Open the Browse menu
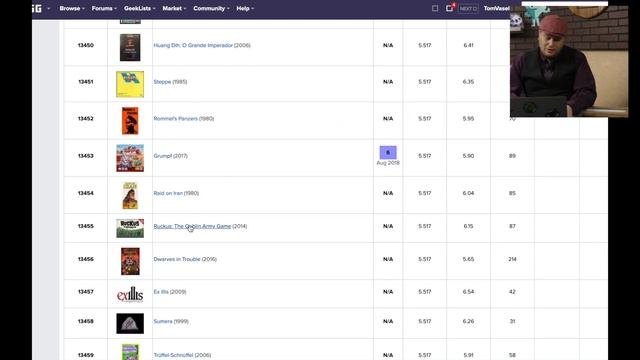This screenshot has width=640, height=360. point(72,8)
